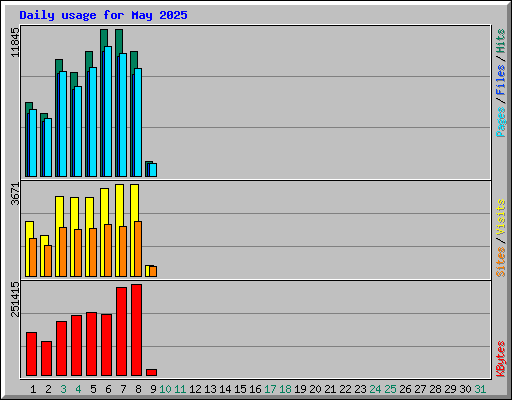Image resolution: width=512 pixels, height=400 pixels.
Task: Click day label 24 on x-axis
Action: (375, 389)
